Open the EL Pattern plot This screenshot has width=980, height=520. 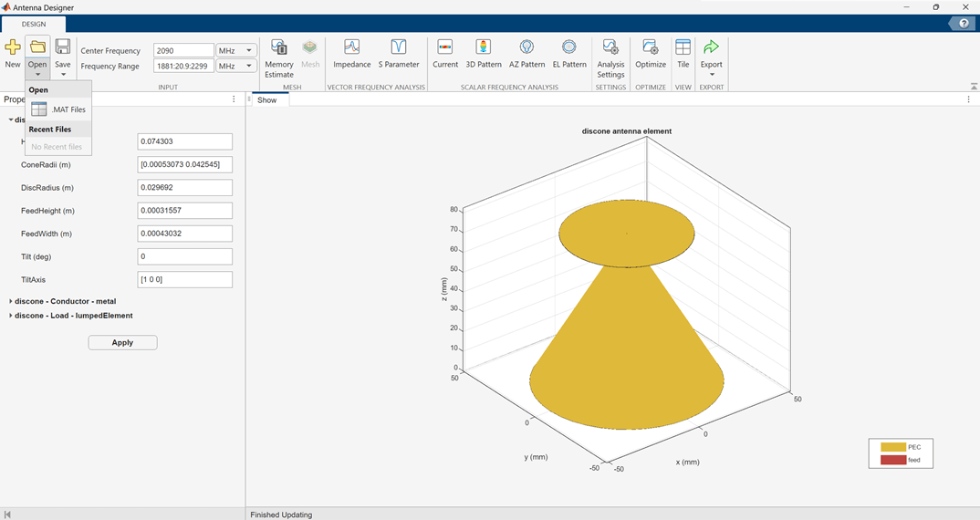click(569, 53)
